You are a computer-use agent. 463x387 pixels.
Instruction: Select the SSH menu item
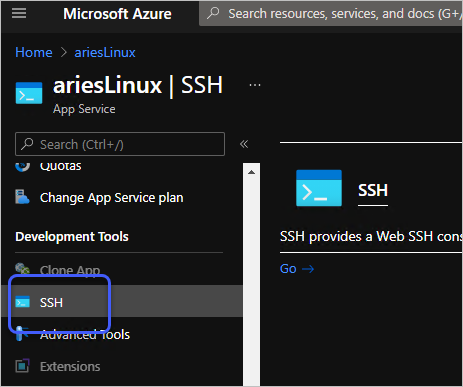tap(122, 301)
